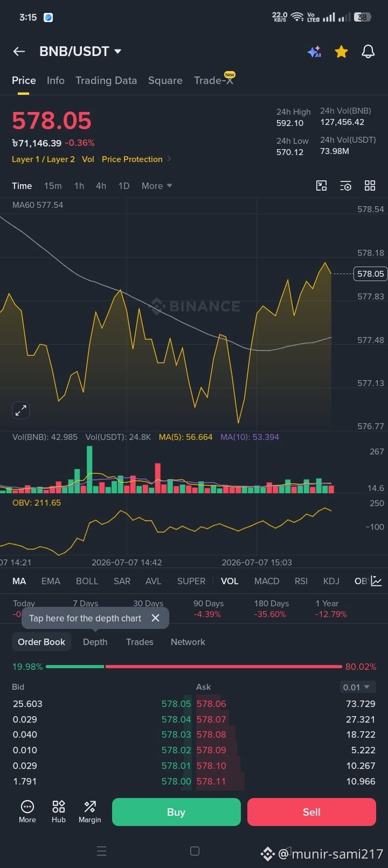Tap the Android home square button

pyautogui.click(x=195, y=851)
